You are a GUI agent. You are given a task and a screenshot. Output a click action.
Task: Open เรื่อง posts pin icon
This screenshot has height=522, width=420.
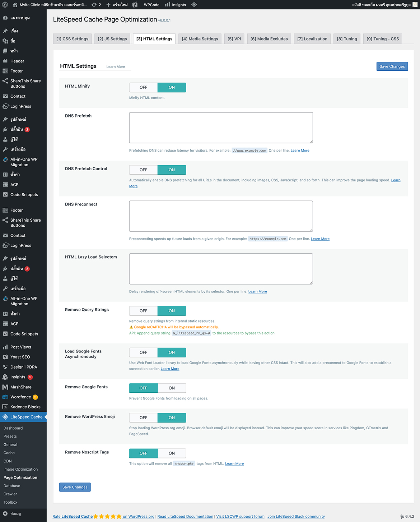[5, 31]
